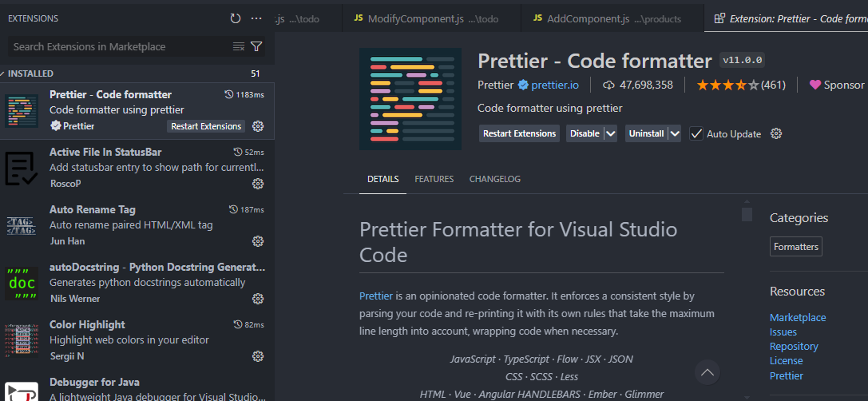868x401 pixels.
Task: Select the autoDocstring doc icon
Action: 22,284
